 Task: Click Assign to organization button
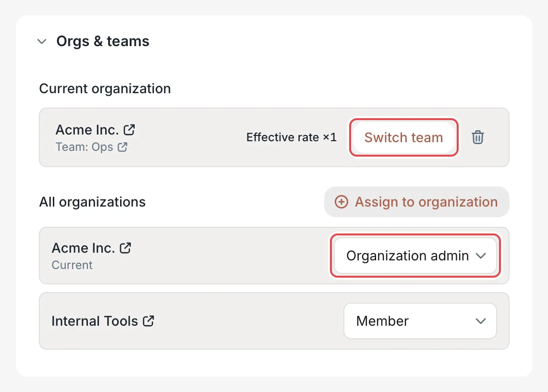click(416, 202)
